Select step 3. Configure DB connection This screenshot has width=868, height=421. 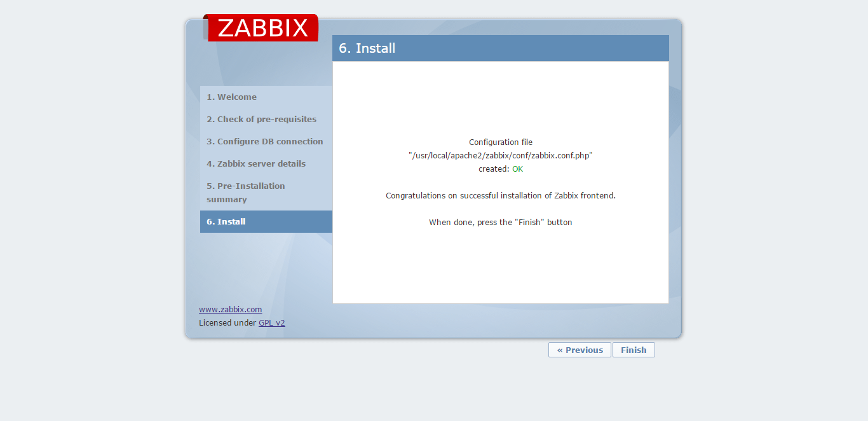point(266,142)
